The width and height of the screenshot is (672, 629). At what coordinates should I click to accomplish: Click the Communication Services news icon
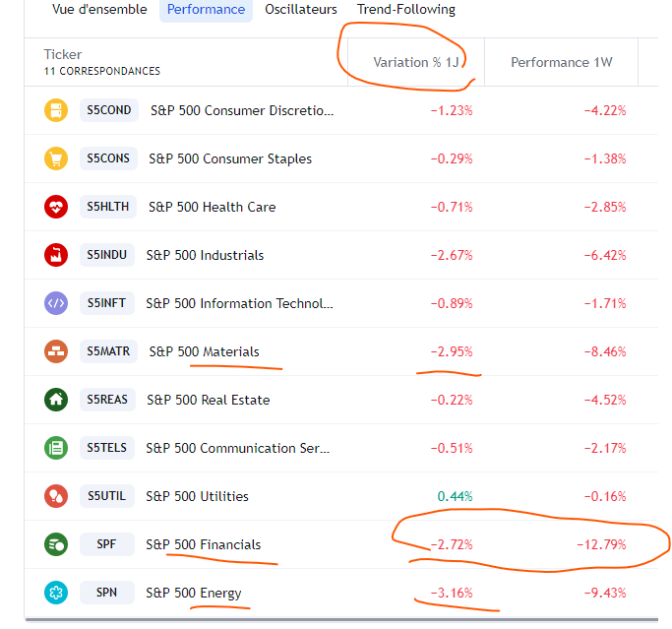(x=56, y=448)
